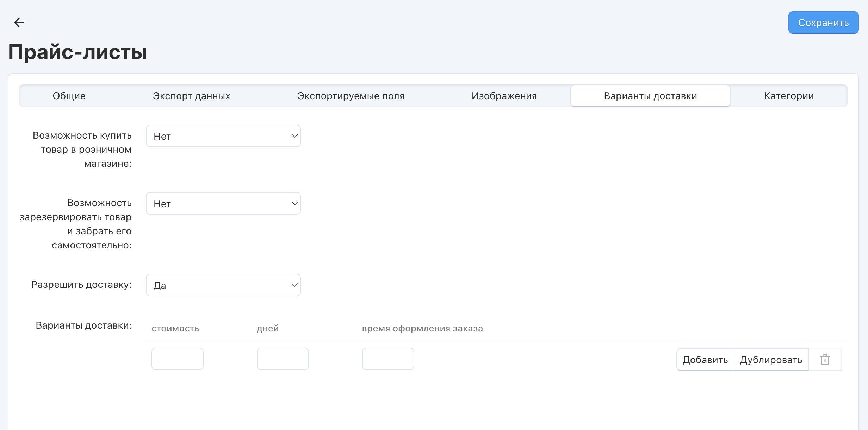Image resolution: width=868 pixels, height=430 pixels.
Task: Click the стоимость input field
Action: coord(177,359)
